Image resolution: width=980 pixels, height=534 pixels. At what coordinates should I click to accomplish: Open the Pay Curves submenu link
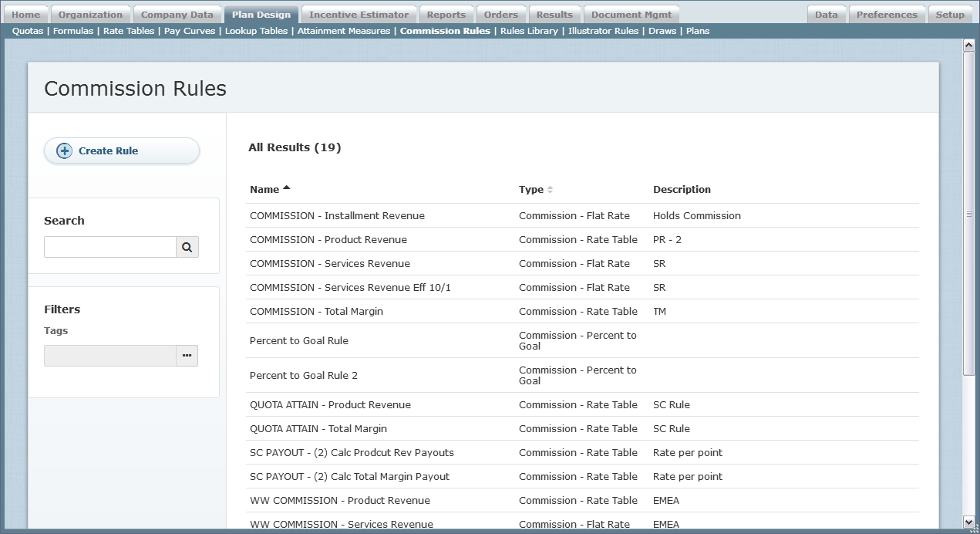[x=190, y=31]
